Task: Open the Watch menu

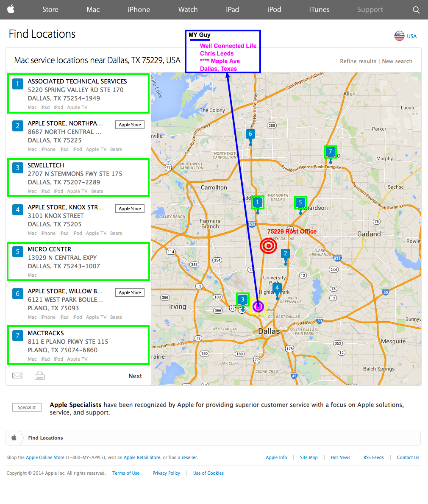Action: click(x=188, y=10)
